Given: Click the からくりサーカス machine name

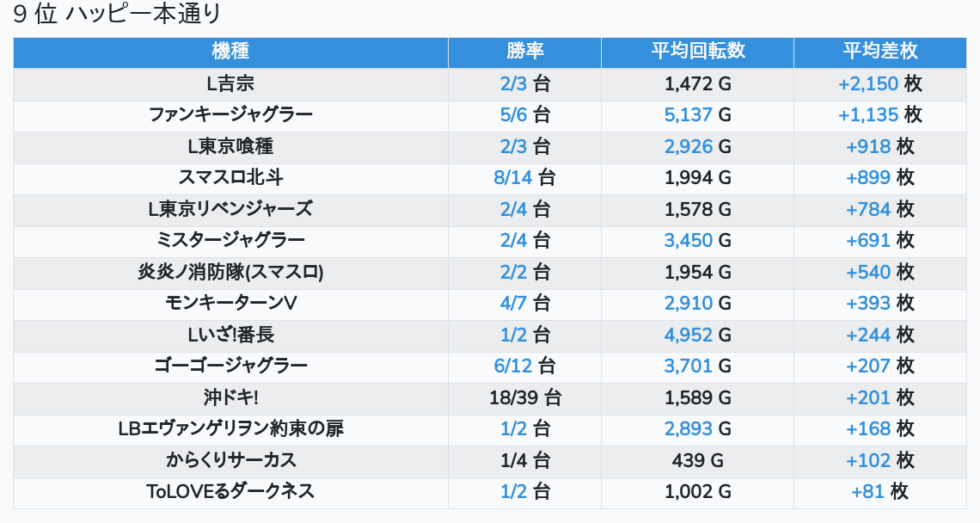Looking at the screenshot, I should click(230, 461).
